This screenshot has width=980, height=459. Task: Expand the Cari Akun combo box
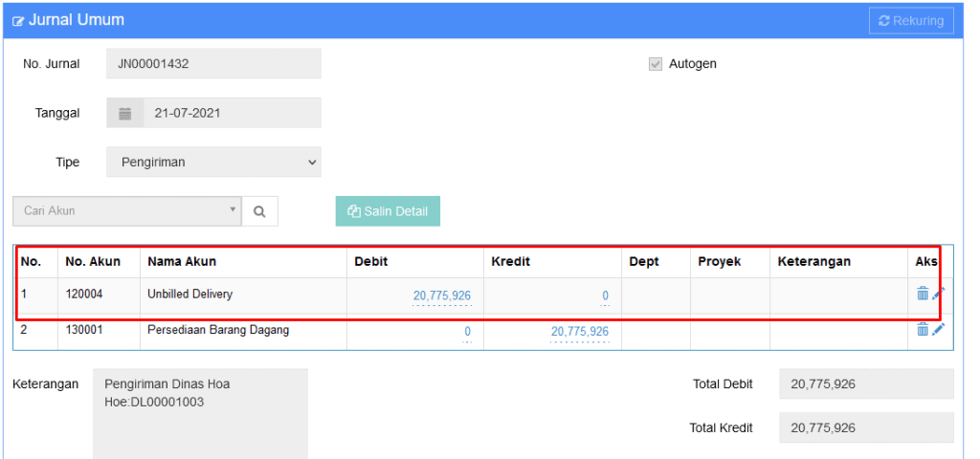[127, 211]
